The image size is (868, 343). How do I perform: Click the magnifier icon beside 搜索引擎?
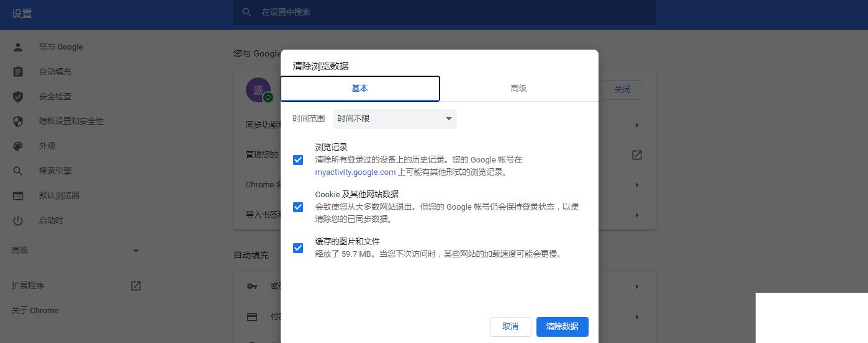point(18,171)
